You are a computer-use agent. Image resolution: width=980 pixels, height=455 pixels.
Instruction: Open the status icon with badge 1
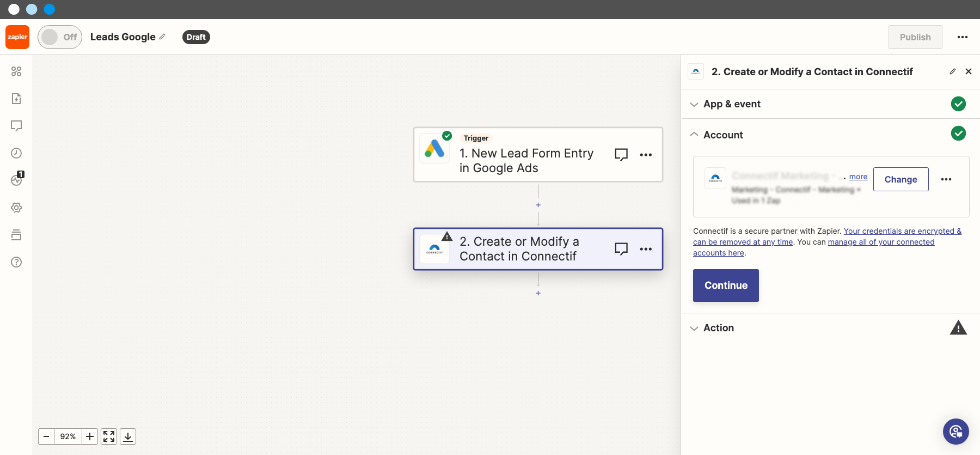(16, 179)
